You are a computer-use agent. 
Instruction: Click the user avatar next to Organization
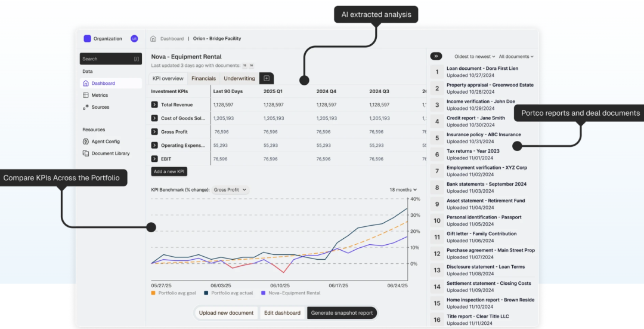(134, 39)
